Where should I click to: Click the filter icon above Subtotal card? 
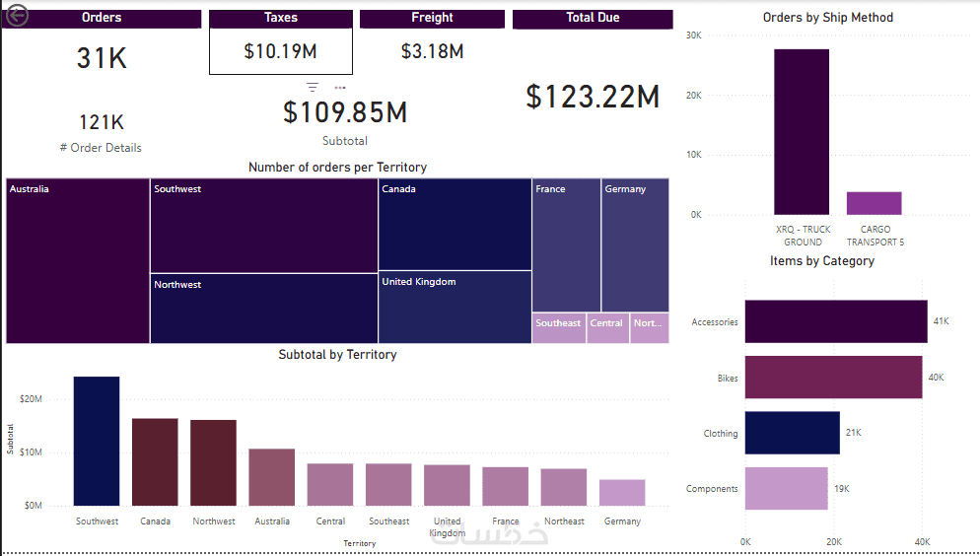[313, 88]
